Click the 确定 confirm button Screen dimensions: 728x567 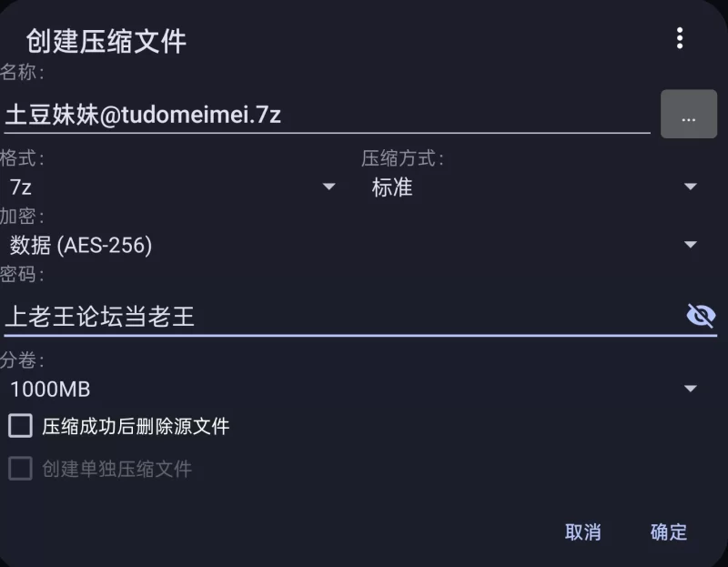[669, 532]
